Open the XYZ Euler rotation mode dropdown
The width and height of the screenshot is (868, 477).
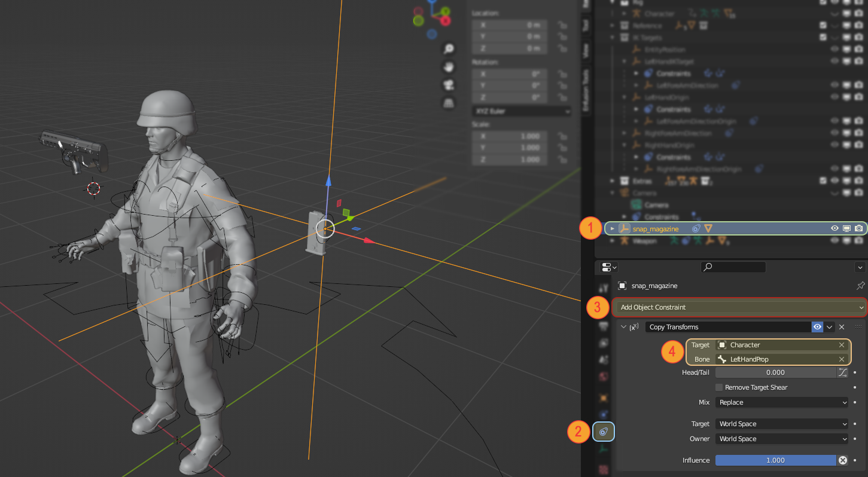tap(521, 111)
